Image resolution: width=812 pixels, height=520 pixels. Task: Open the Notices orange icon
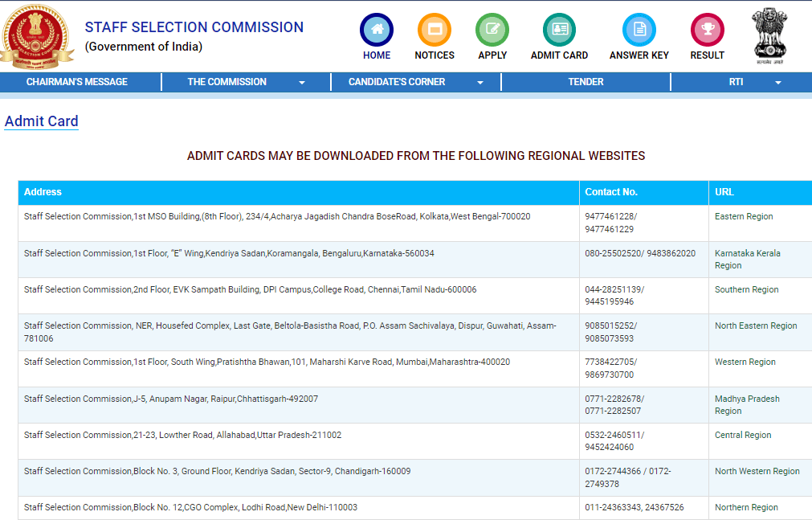pos(435,30)
